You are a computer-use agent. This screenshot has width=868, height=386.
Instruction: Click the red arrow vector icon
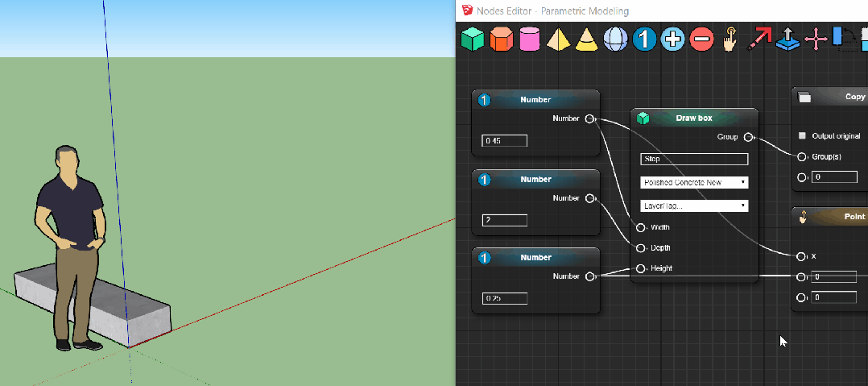758,39
